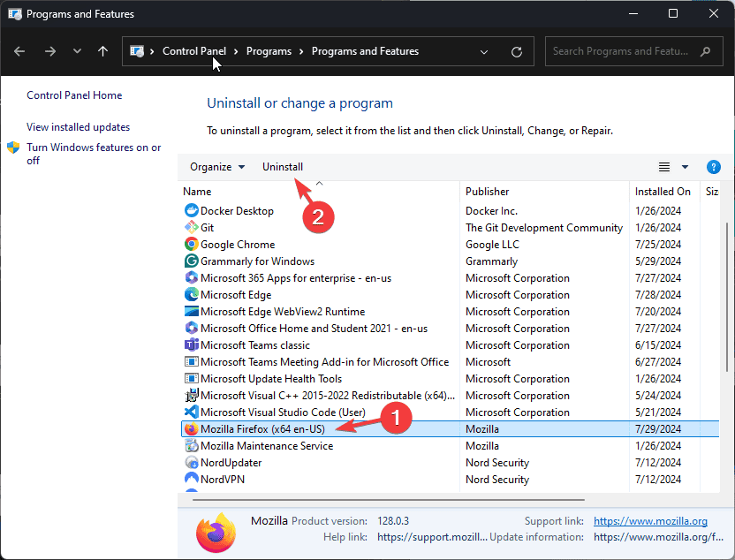
Task: Go up one level with up arrow
Action: [x=102, y=51]
